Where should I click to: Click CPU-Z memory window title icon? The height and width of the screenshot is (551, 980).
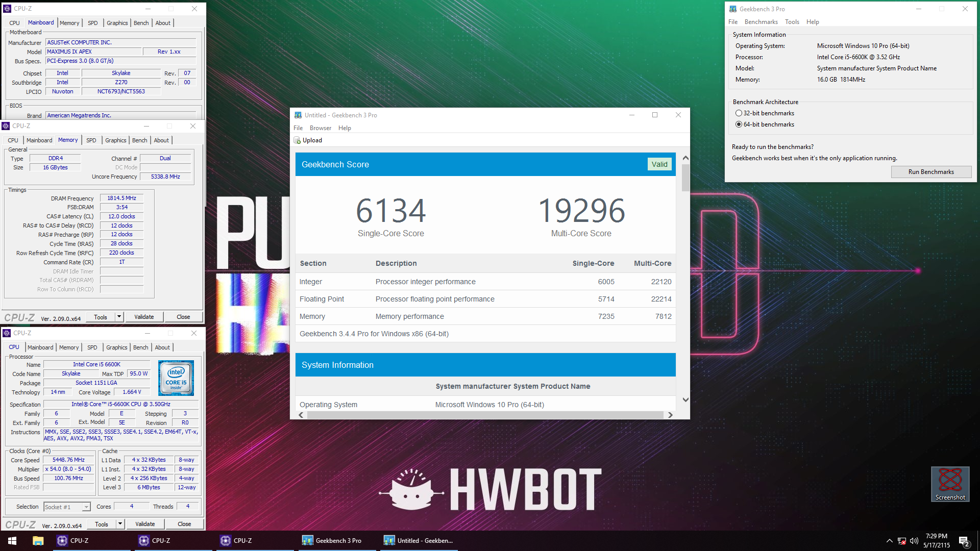[6, 126]
